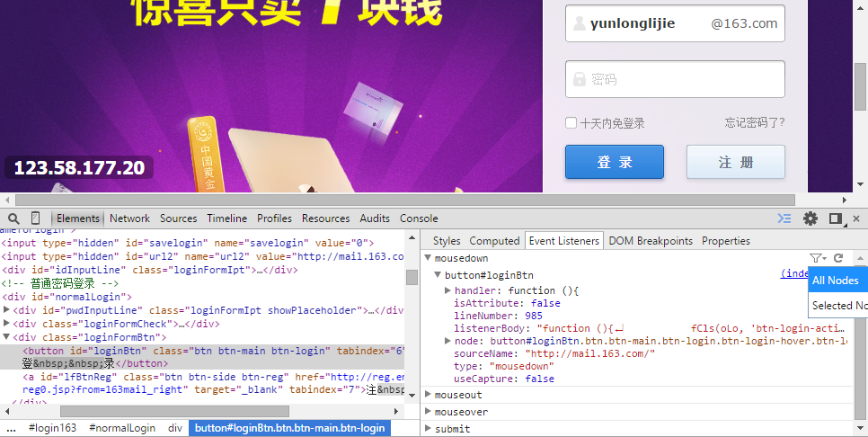
Task: Select the #normalLogin breadcrumb item
Action: coord(122,429)
